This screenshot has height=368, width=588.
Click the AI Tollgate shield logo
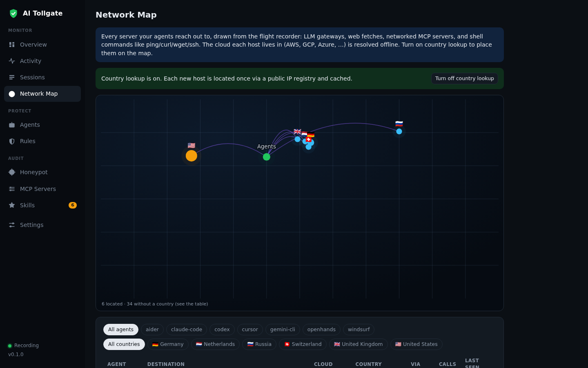(x=13, y=13)
